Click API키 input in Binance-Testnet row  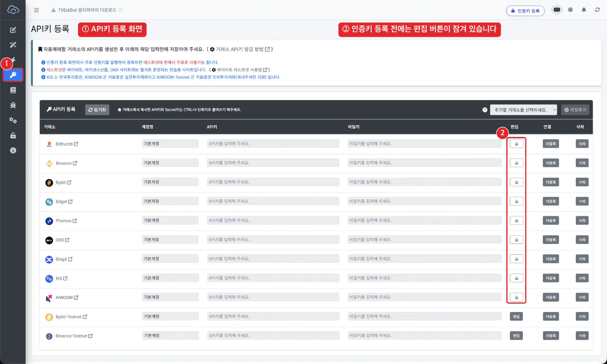point(273,336)
